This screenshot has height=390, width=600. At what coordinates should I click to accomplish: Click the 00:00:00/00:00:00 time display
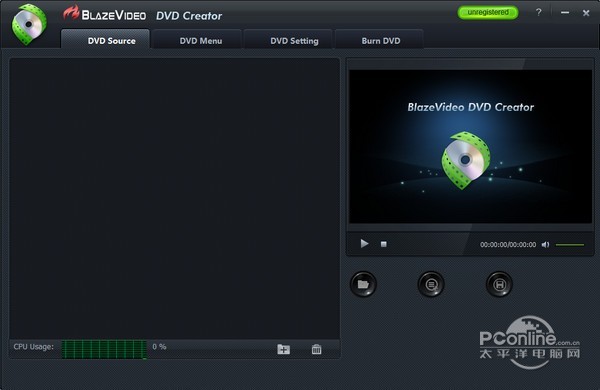(x=508, y=245)
